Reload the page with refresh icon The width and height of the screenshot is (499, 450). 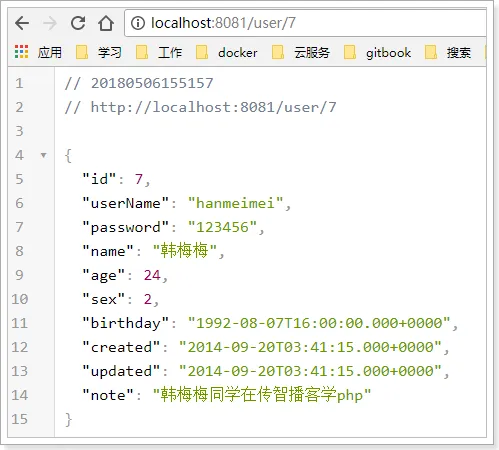78,23
